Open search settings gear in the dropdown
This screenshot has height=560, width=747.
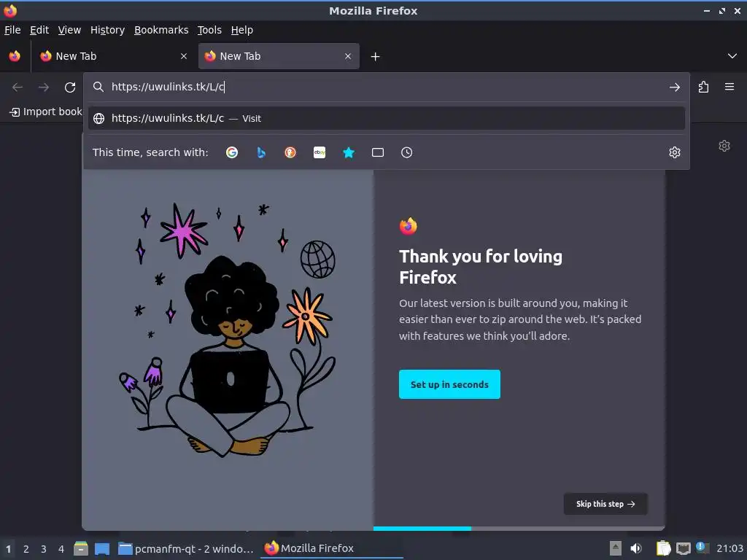pos(675,152)
